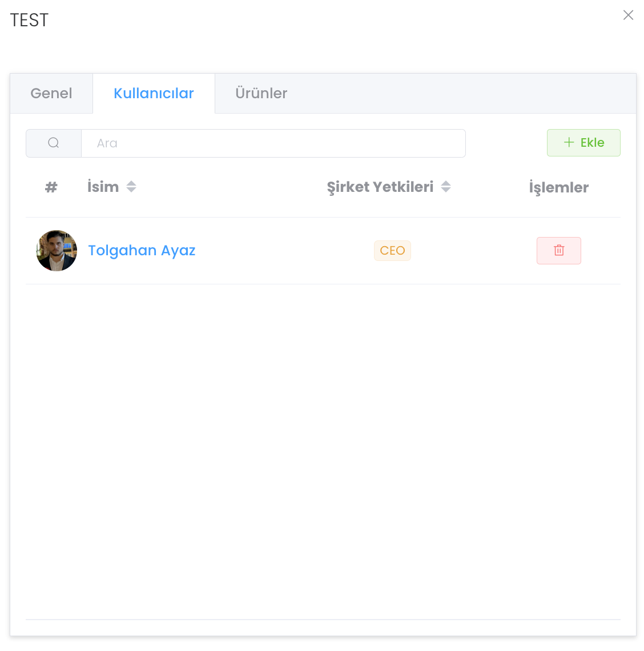Click the Şirket Yetkileri column header label
The height and width of the screenshot is (651, 644).
tap(380, 187)
